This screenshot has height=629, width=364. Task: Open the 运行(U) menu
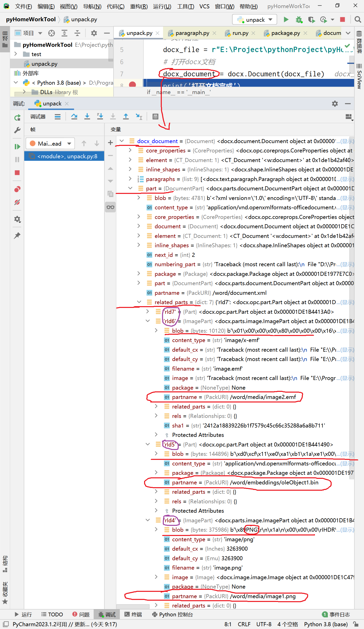[162, 6]
